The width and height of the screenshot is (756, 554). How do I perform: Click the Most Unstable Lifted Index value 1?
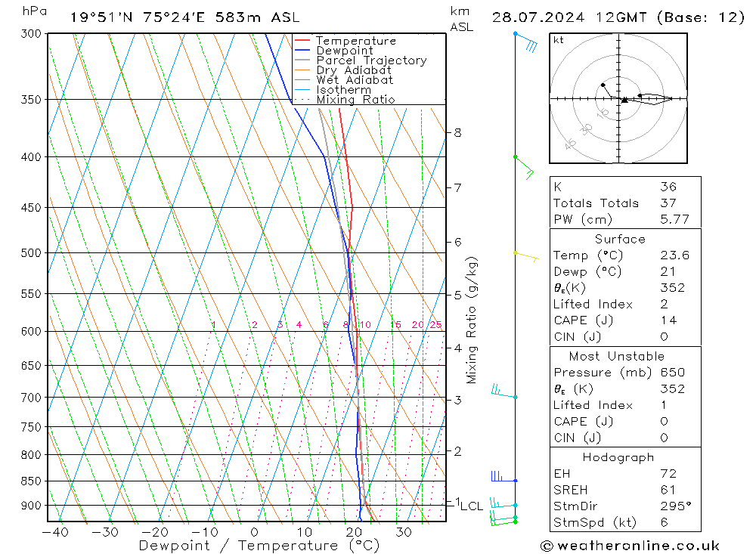click(x=664, y=405)
